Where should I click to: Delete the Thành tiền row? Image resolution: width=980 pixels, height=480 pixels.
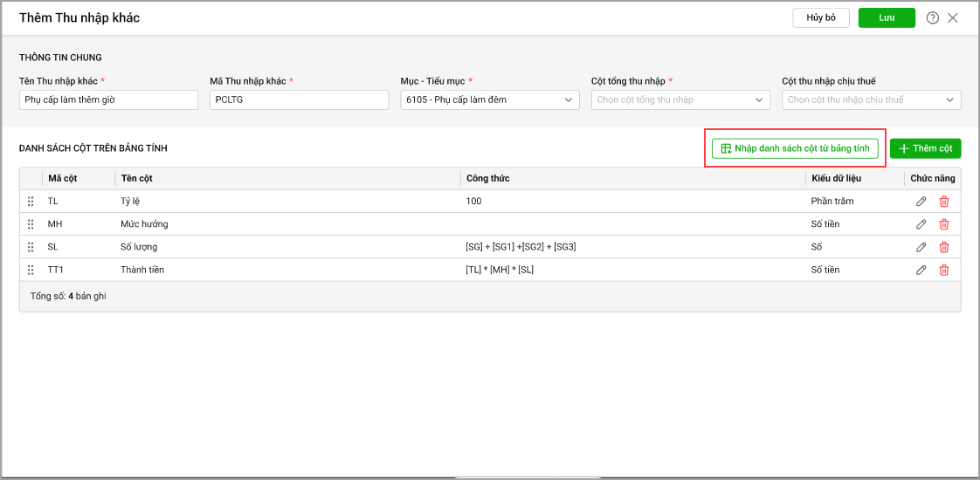[943, 270]
